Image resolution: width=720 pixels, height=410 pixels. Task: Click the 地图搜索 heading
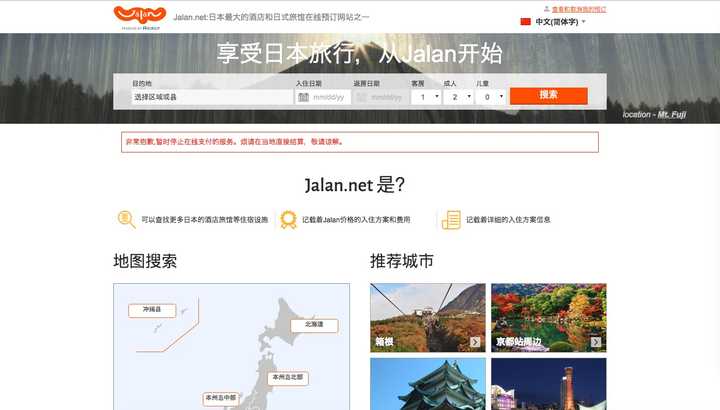145,261
